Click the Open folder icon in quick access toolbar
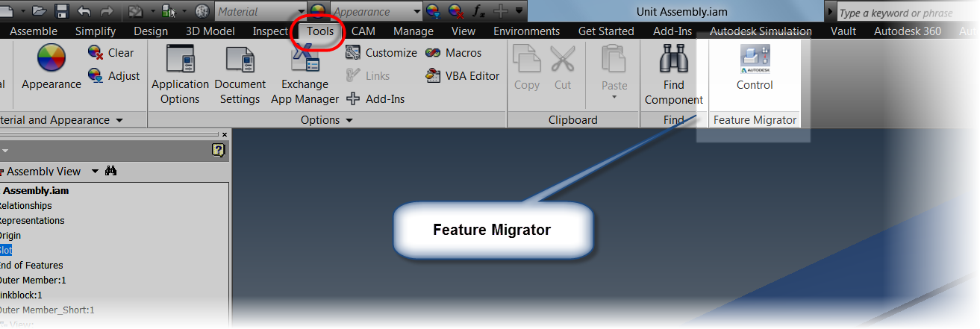980x329 pixels. 40,11
